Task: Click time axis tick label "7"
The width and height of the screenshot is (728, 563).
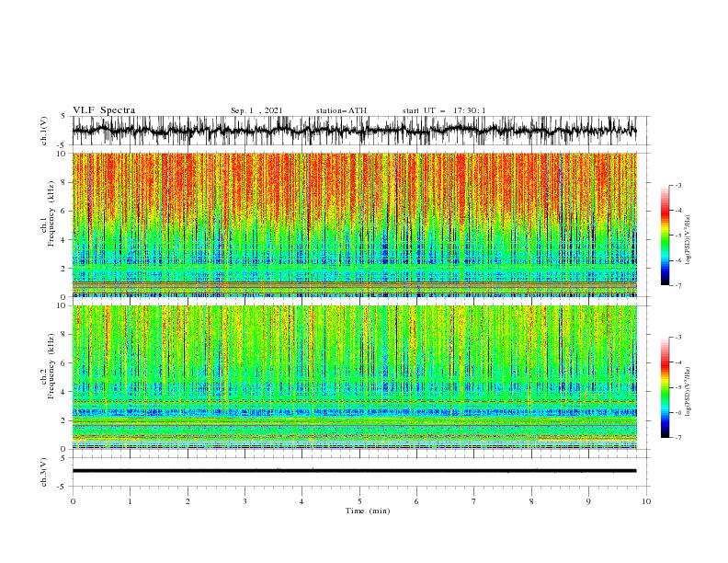Action: pyautogui.click(x=474, y=501)
